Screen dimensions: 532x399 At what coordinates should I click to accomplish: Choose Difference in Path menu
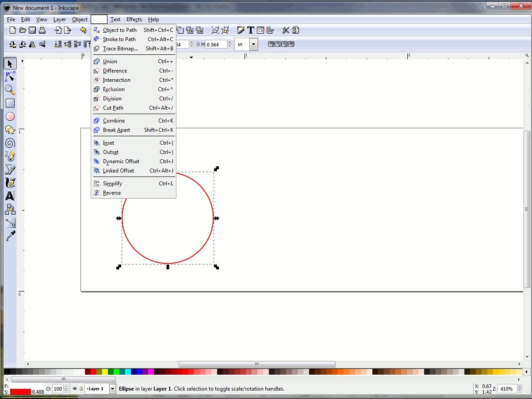134,71
